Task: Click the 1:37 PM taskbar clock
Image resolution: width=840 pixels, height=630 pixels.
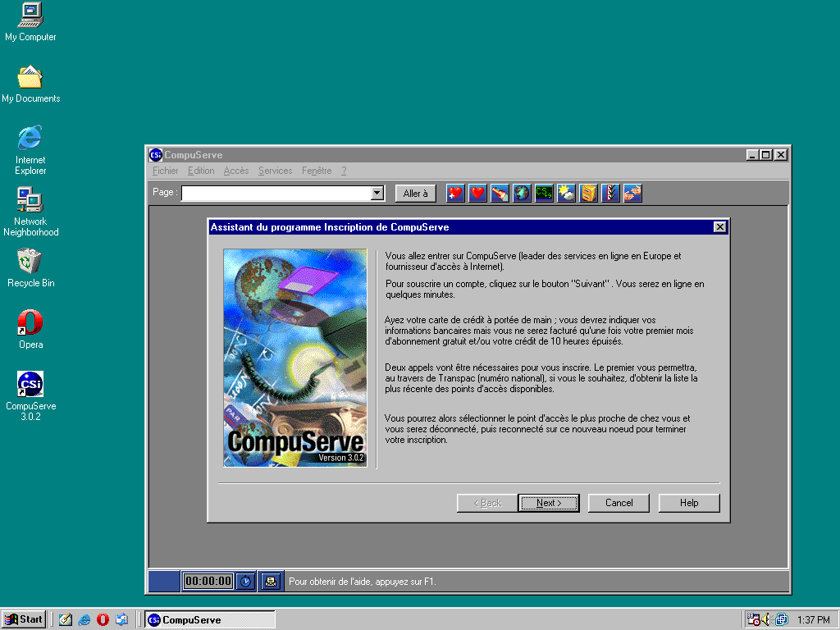Action: coord(813,620)
